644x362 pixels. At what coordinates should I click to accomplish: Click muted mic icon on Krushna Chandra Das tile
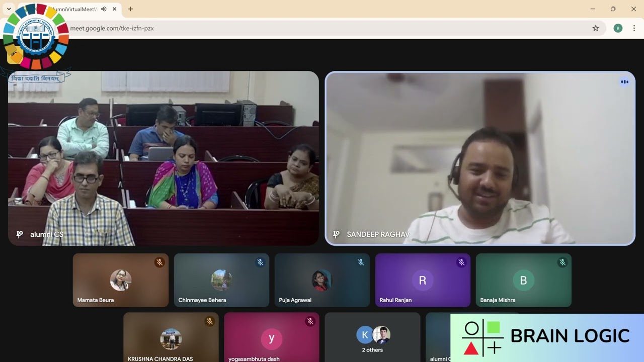pos(210,321)
